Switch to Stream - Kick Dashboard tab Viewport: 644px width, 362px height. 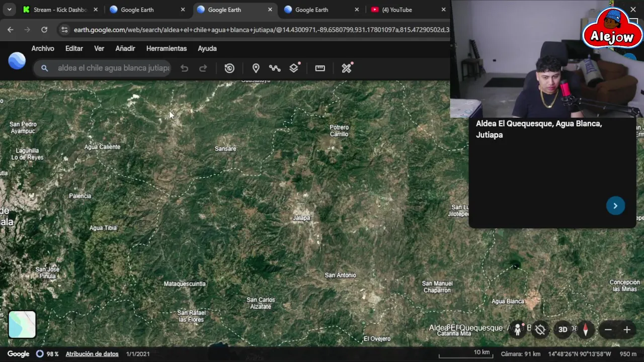click(x=59, y=10)
